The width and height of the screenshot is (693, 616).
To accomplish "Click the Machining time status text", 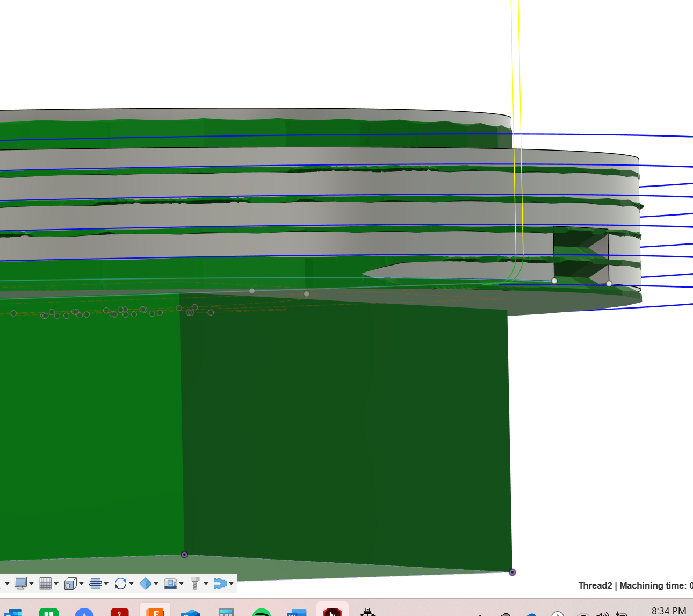I will click(x=656, y=585).
